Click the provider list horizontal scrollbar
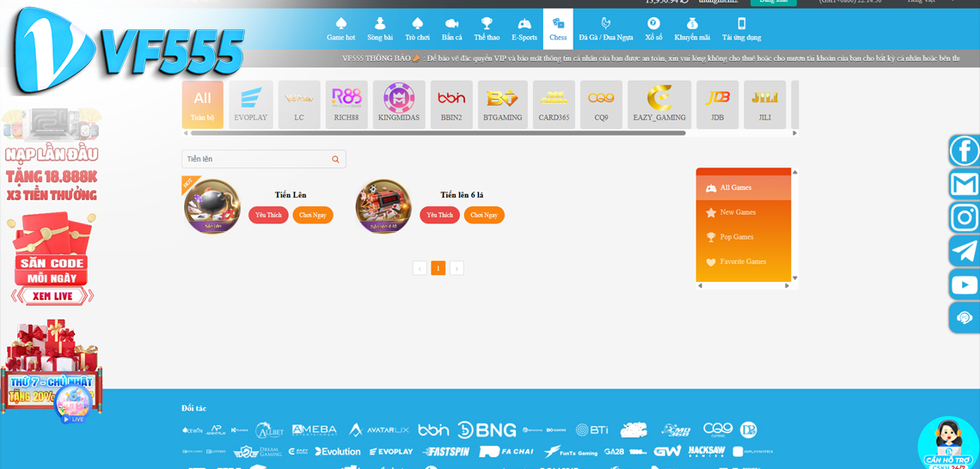The height and width of the screenshot is (469, 980). coord(438,133)
